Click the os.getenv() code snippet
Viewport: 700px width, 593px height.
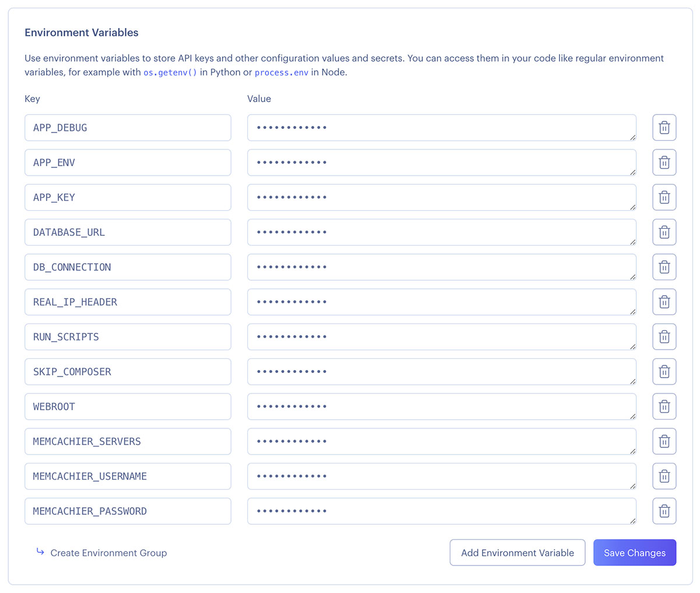170,72
